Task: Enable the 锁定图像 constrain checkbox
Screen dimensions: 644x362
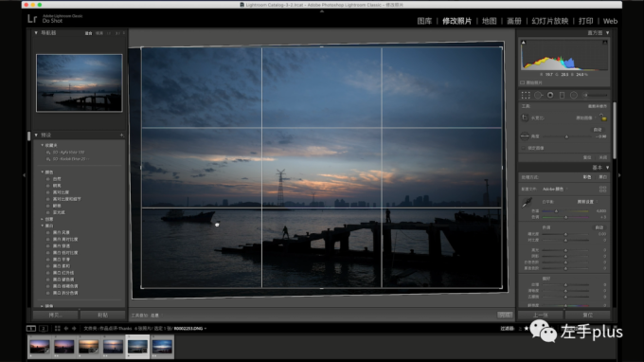Action: [x=524, y=148]
